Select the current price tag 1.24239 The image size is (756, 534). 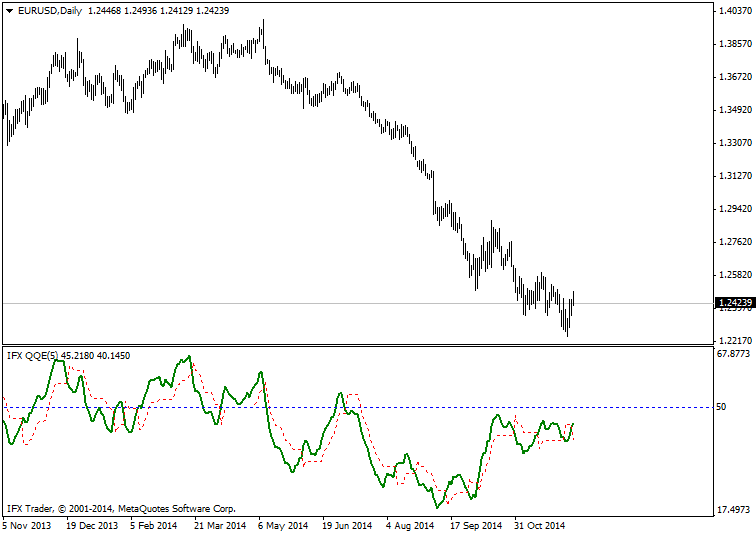734,302
